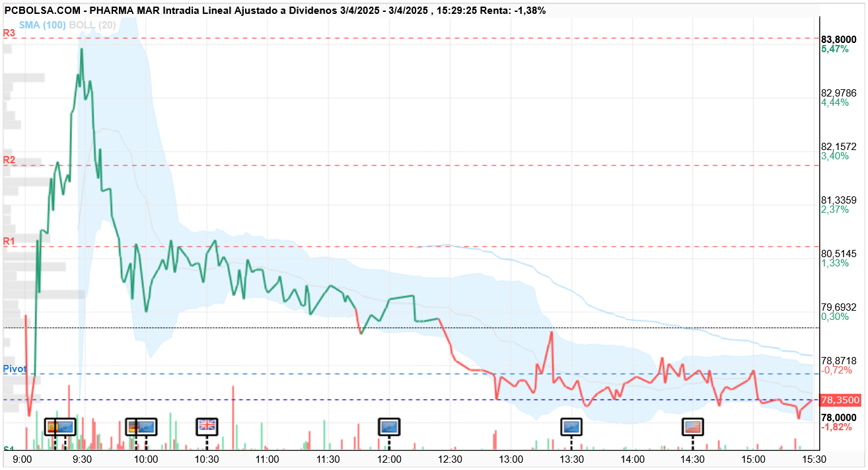Click the 0,30% percentage label
The height and width of the screenshot is (470, 868).
tap(835, 317)
